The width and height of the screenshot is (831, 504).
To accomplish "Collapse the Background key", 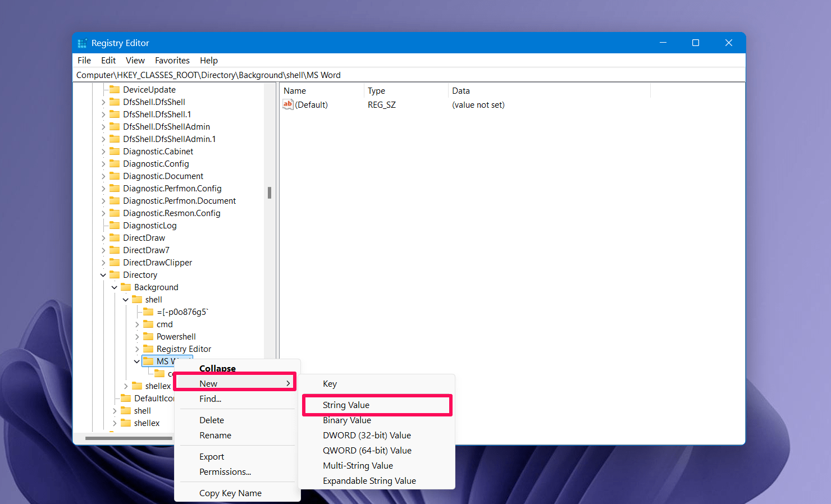I will [115, 287].
